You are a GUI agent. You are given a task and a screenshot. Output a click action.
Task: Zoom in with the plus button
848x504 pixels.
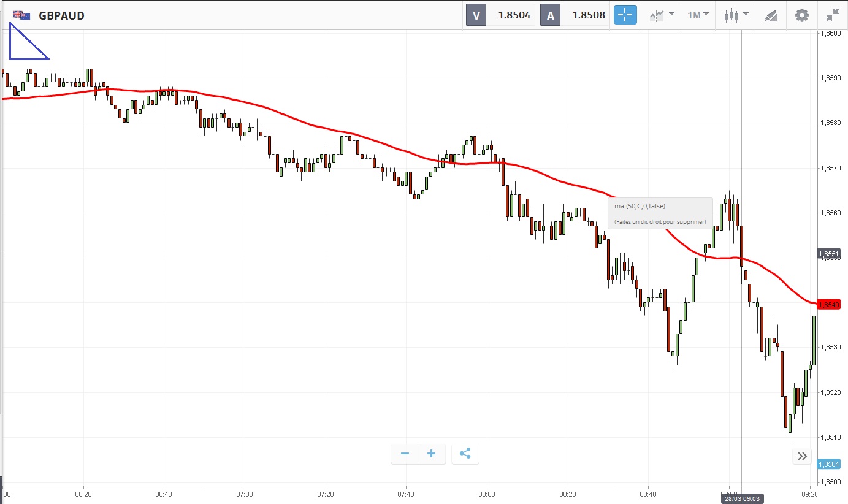(x=432, y=454)
